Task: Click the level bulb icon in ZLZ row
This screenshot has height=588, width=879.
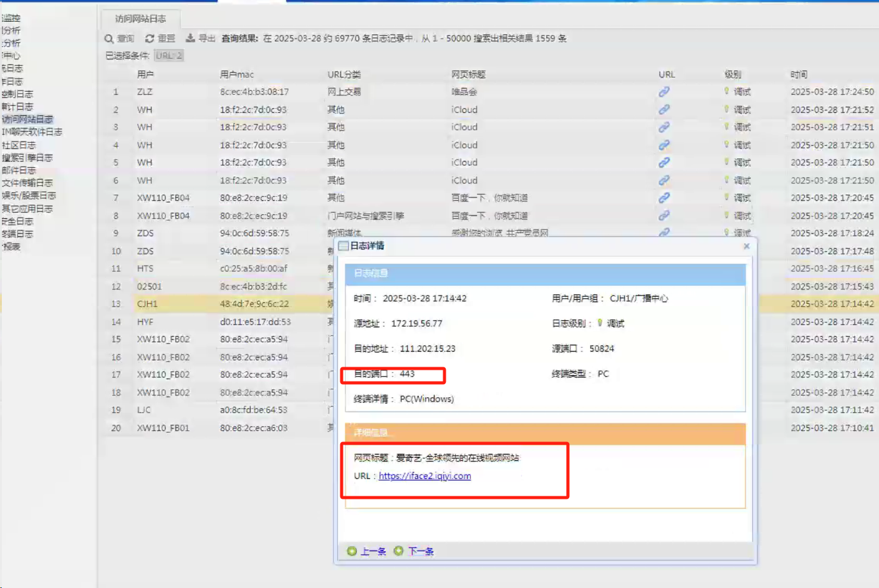Action: click(726, 91)
